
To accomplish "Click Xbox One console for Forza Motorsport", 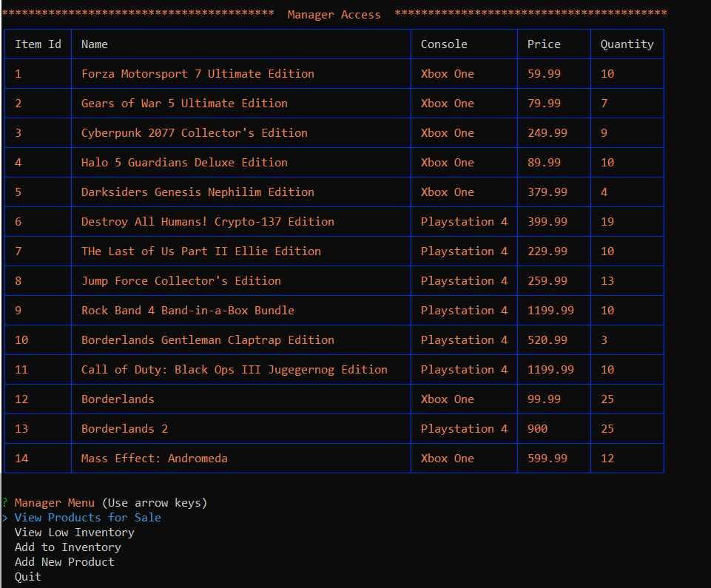I will coord(447,73).
